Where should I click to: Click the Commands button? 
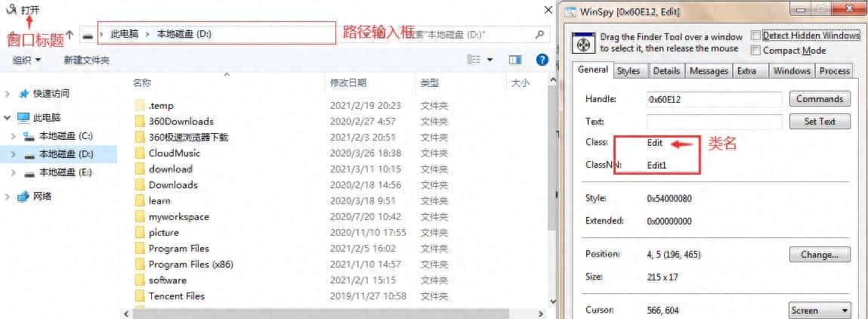click(820, 99)
